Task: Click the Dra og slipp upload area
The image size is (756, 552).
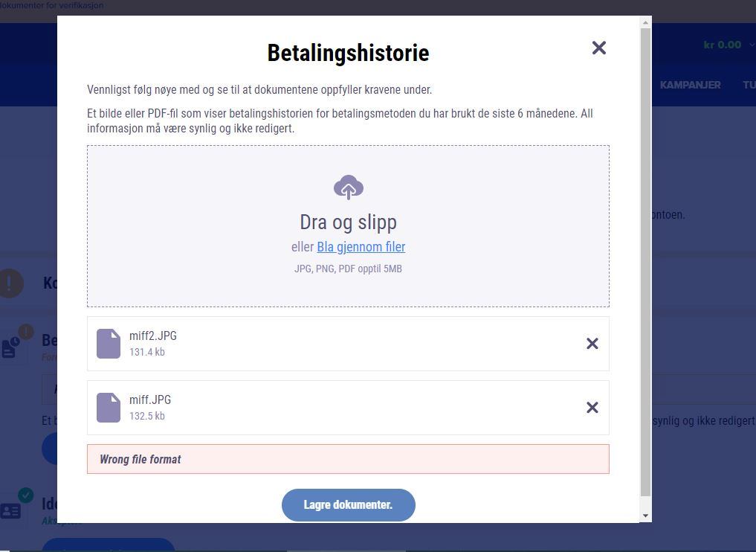Action: 348,222
